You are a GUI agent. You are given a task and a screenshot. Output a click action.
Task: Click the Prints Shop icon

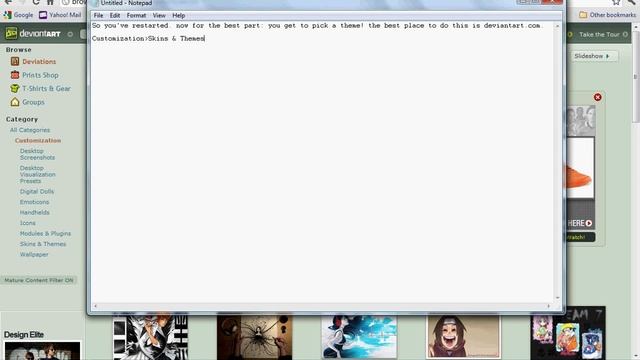point(15,75)
